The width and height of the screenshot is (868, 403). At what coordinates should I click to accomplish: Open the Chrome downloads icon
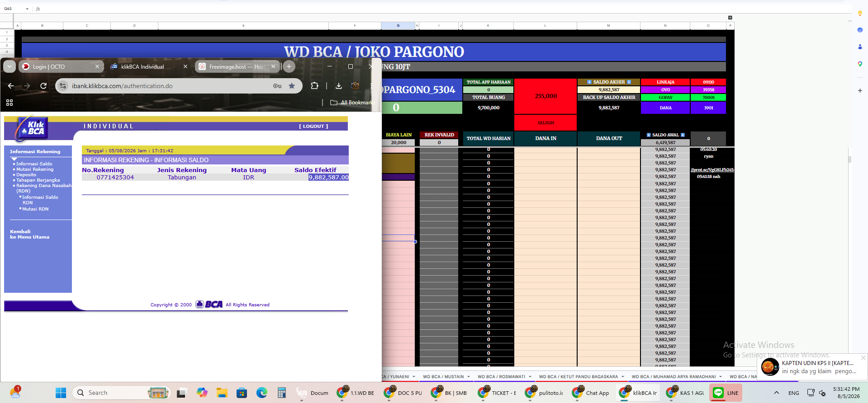pos(339,86)
